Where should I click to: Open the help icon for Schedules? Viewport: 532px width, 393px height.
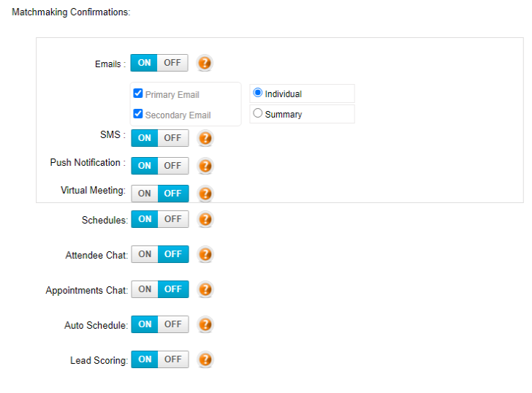click(x=205, y=219)
